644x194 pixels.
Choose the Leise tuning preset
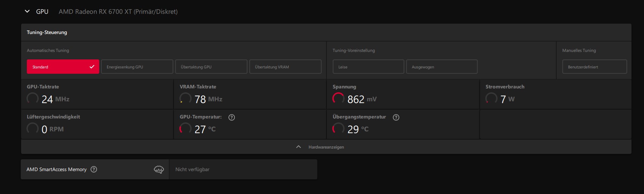pyautogui.click(x=368, y=67)
